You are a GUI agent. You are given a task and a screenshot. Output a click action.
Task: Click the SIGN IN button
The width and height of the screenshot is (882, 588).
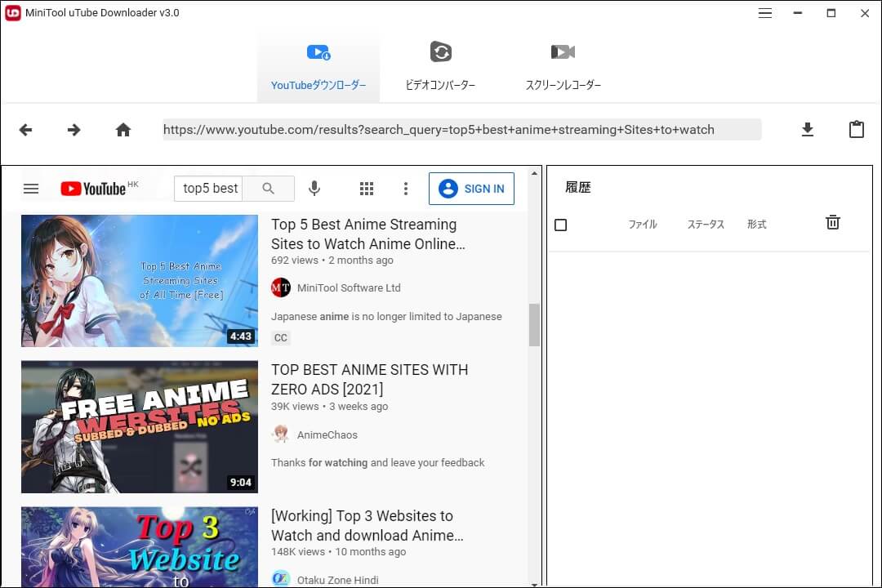tap(471, 189)
